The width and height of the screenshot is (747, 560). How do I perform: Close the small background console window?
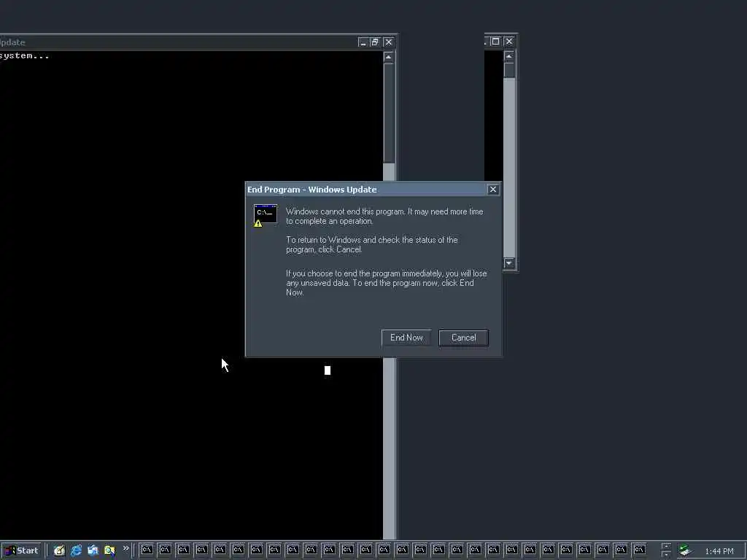point(508,42)
